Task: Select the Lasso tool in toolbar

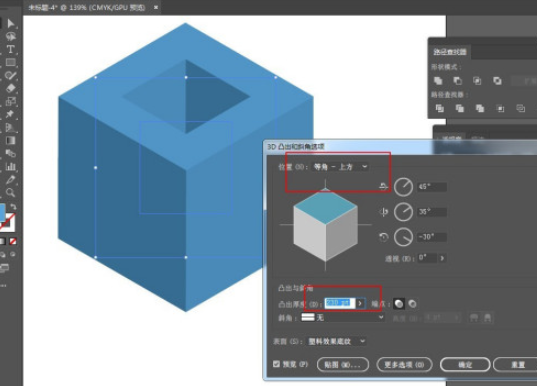Action: [11, 36]
